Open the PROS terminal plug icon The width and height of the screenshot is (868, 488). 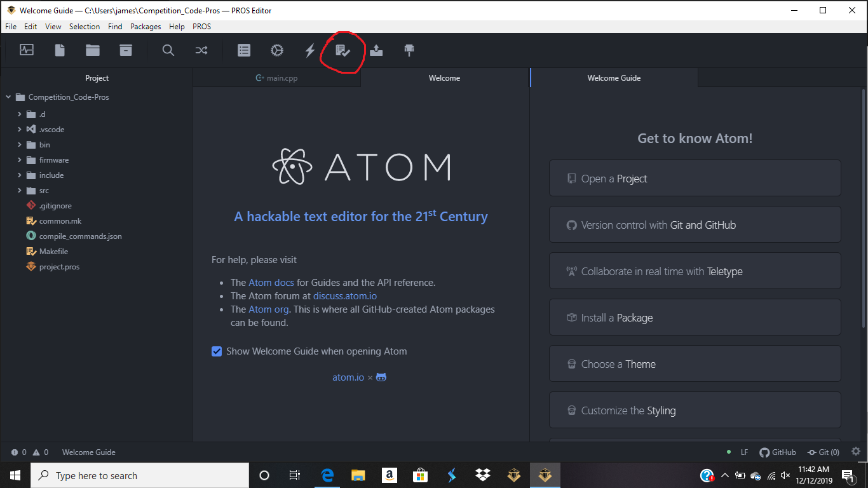[409, 50]
